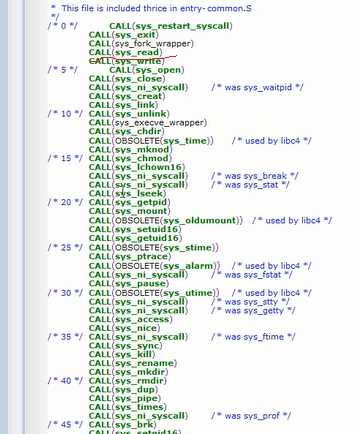Click the 'was sys_stty' comment
362x434 pixels.
250,302
